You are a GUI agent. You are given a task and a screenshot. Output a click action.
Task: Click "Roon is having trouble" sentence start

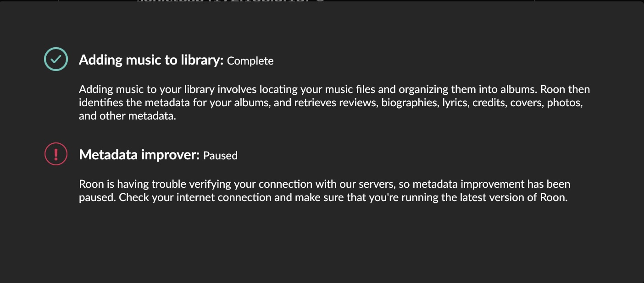pyautogui.click(x=125, y=185)
